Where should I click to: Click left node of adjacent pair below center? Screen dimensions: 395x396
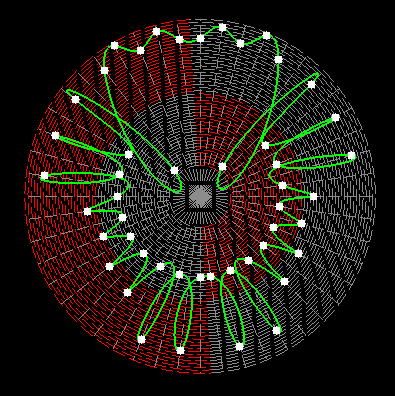tap(200, 277)
